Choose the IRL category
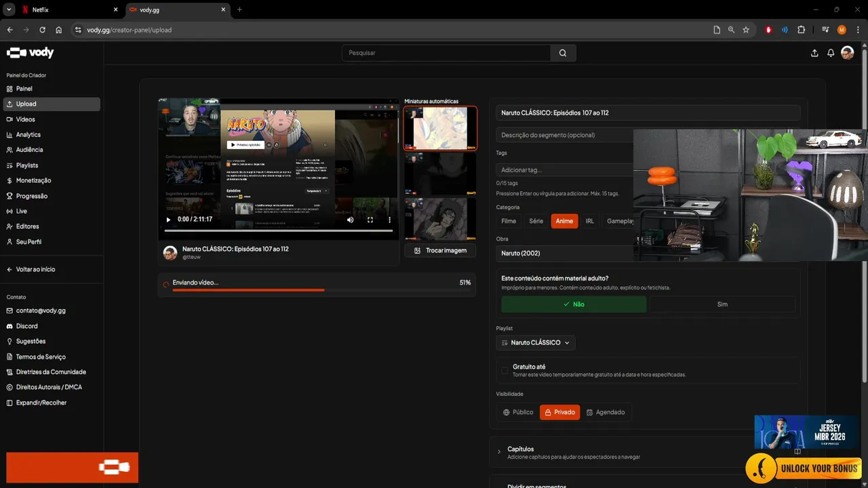The height and width of the screenshot is (488, 868). (590, 221)
